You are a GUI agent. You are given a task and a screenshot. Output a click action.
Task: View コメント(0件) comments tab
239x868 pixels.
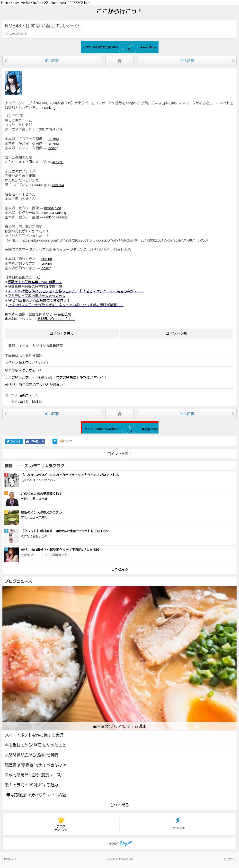(x=176, y=333)
